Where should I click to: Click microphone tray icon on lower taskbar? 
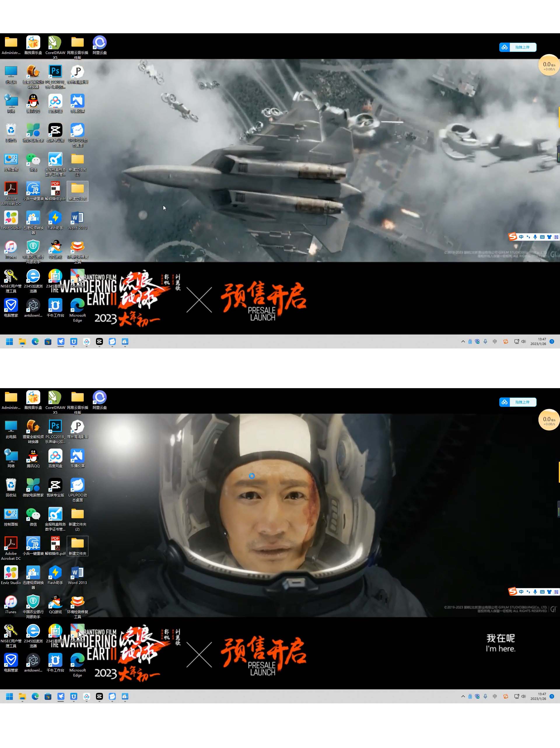pos(485,696)
